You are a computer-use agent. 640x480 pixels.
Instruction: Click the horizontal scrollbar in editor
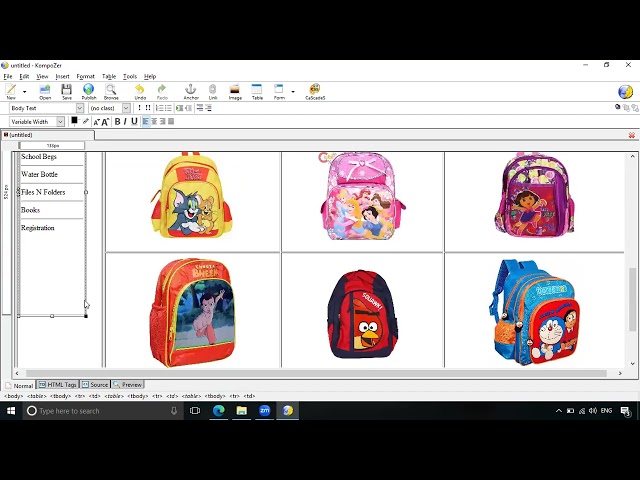[x=318, y=373]
